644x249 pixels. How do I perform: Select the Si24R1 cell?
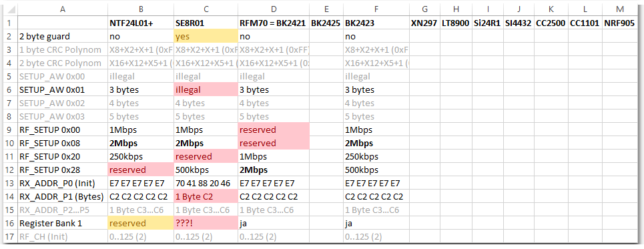point(488,23)
